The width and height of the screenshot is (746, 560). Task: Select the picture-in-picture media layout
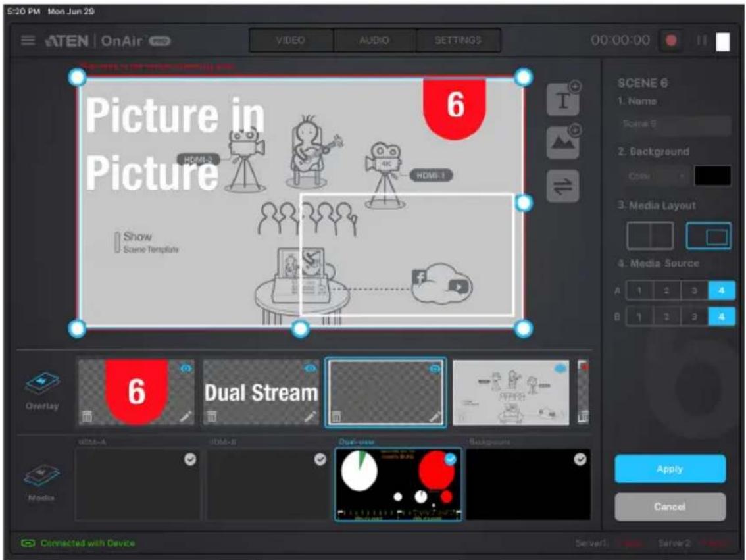click(709, 236)
